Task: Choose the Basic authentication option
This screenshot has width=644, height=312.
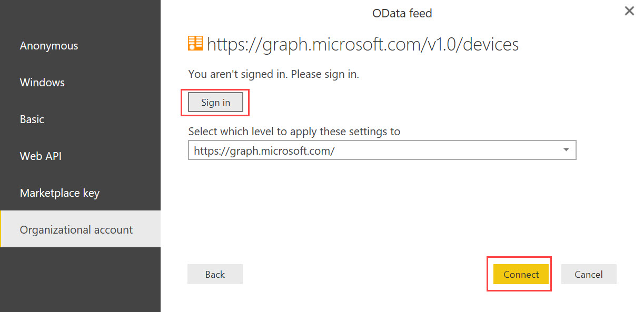Action: tap(32, 119)
